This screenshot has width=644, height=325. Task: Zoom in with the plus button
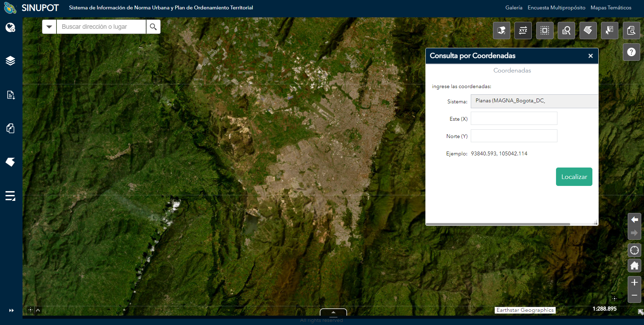(634, 282)
